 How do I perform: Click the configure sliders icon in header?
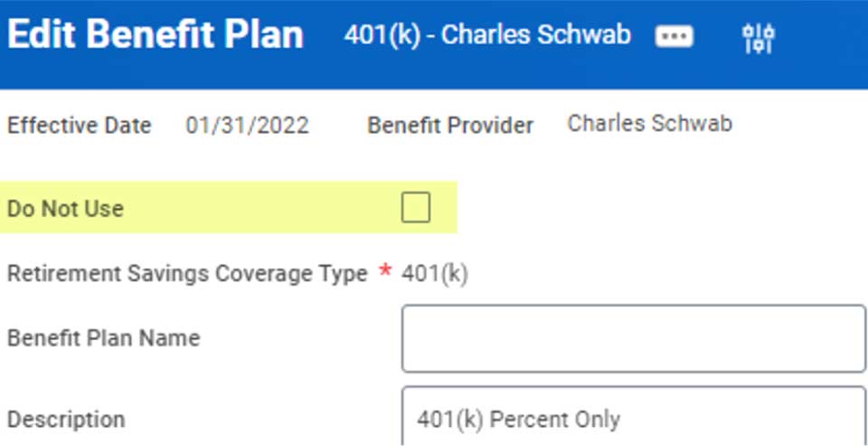759,39
